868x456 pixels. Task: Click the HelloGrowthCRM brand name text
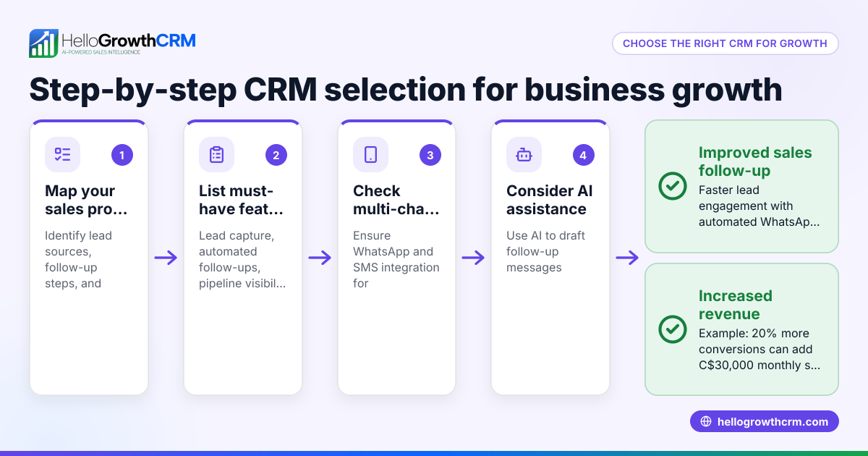(129, 40)
